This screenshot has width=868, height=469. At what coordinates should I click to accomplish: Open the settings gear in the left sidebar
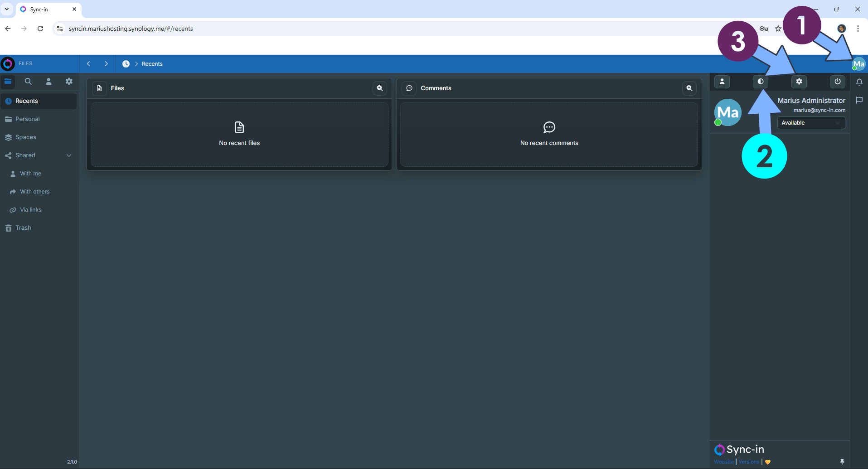(x=69, y=82)
